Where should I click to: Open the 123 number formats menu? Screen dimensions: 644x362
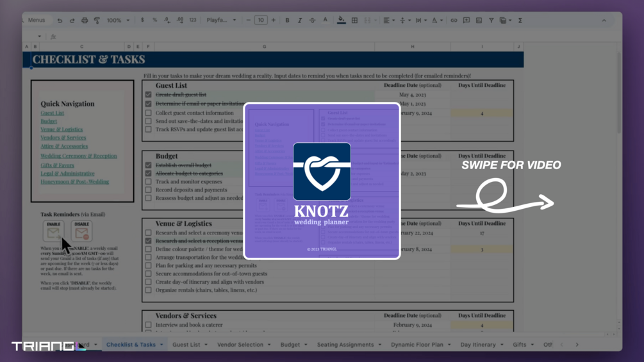[193, 20]
